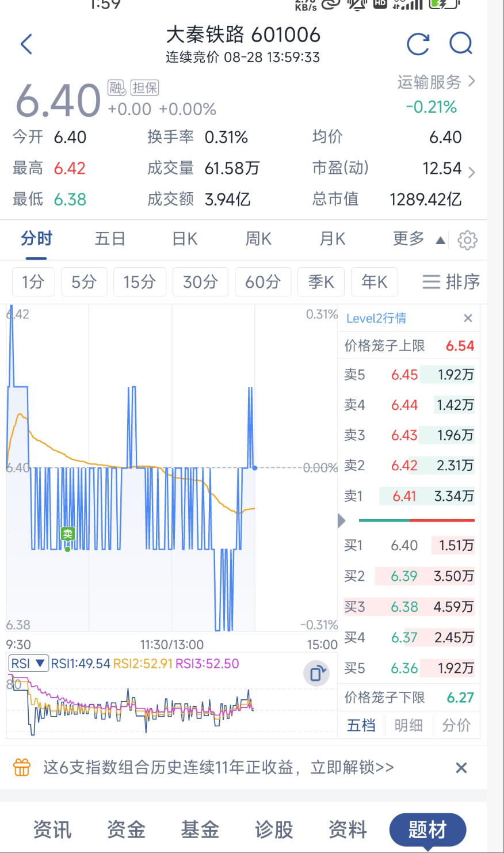Tap the 立即解锁>> promotion link

click(x=352, y=767)
